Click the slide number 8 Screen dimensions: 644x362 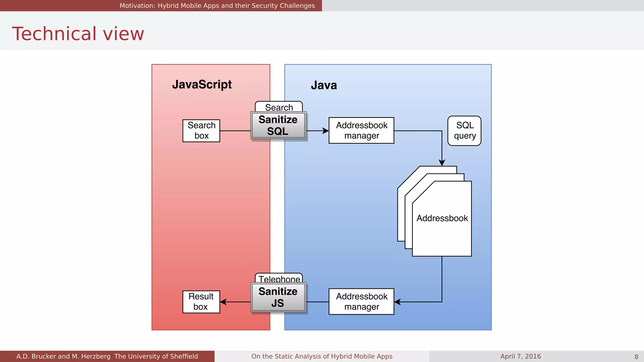click(x=636, y=357)
